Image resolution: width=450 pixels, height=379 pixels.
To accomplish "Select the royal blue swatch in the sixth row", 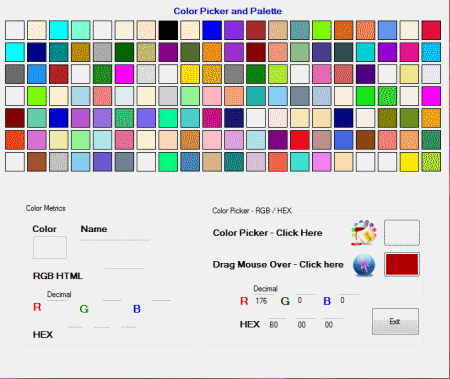I will point(343,140).
